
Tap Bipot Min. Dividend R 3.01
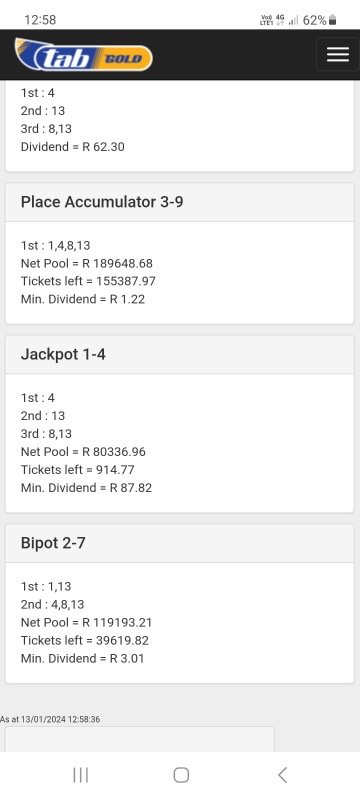(83, 658)
